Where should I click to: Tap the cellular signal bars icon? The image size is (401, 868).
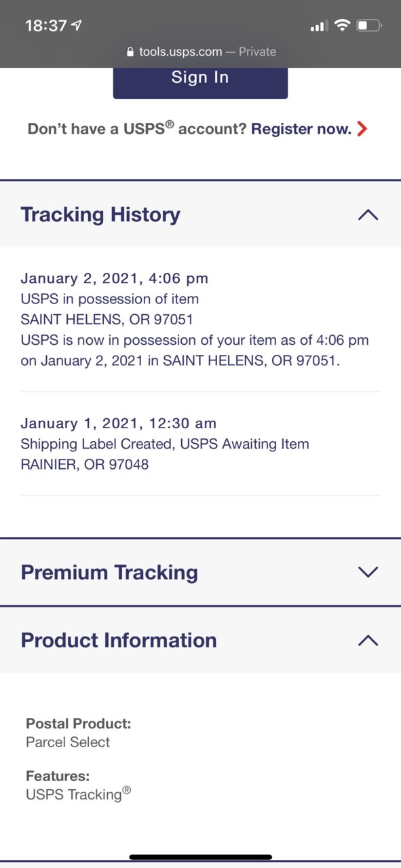(x=318, y=26)
